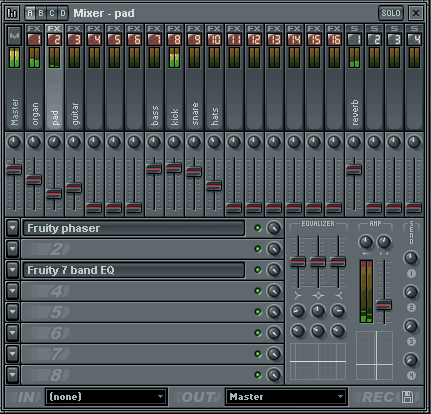Toggle the slot 4 enable LED

258,291
